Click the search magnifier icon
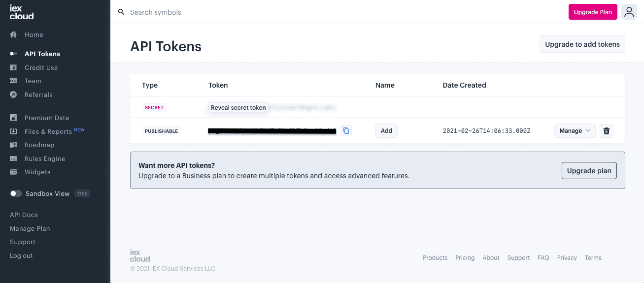 pos(121,12)
